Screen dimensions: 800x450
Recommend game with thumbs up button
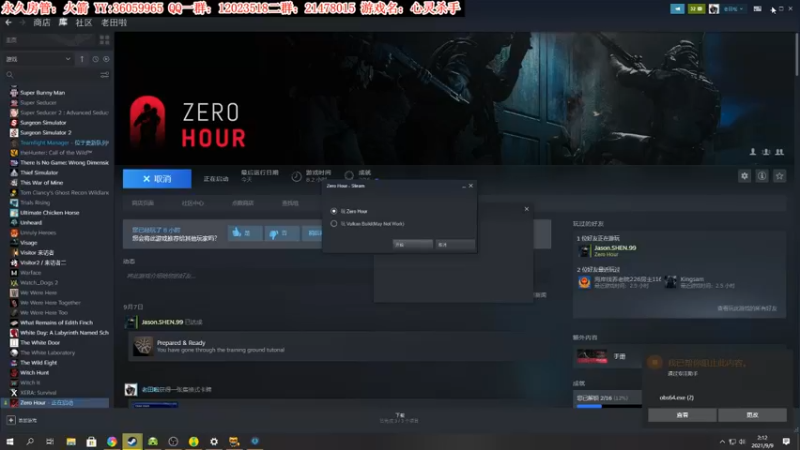tap(245, 233)
